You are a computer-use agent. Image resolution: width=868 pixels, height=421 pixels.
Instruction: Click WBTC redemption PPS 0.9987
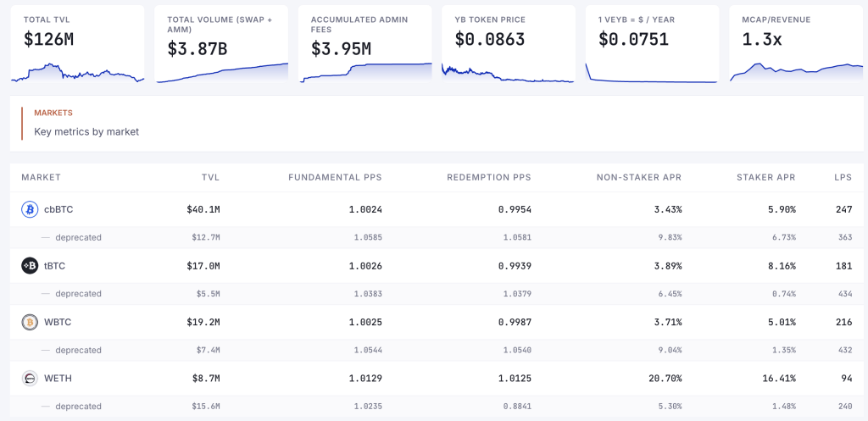pos(515,322)
